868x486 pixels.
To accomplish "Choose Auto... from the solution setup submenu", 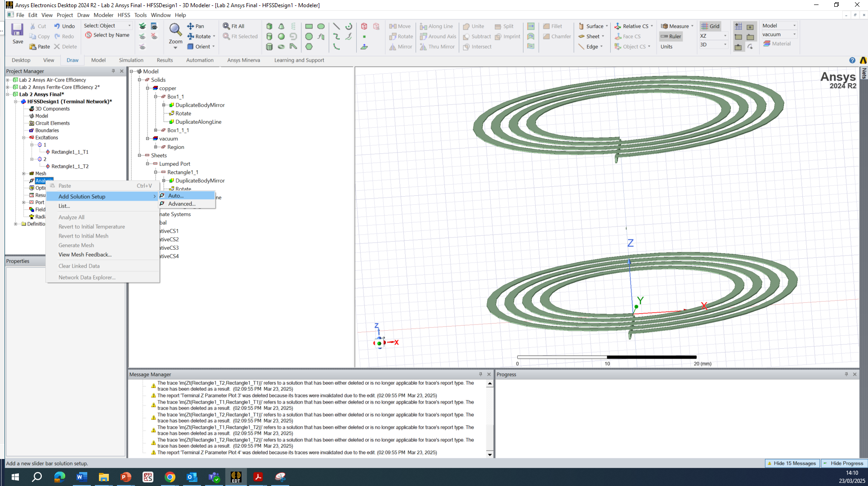I will 176,196.
